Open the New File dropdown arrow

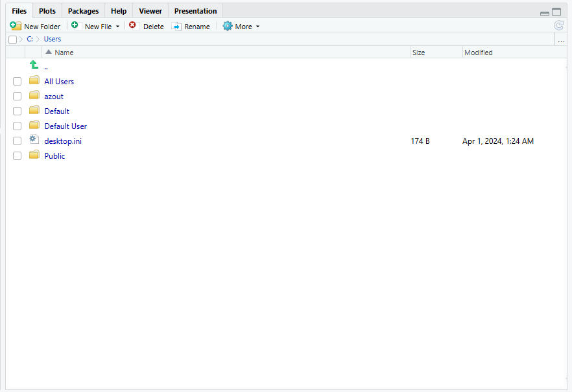(117, 27)
